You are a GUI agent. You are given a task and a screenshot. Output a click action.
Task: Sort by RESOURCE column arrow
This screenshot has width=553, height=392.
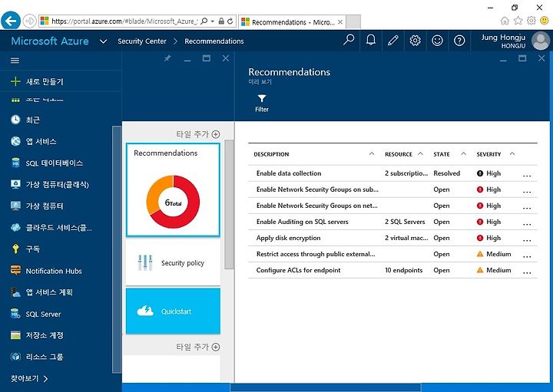point(420,154)
